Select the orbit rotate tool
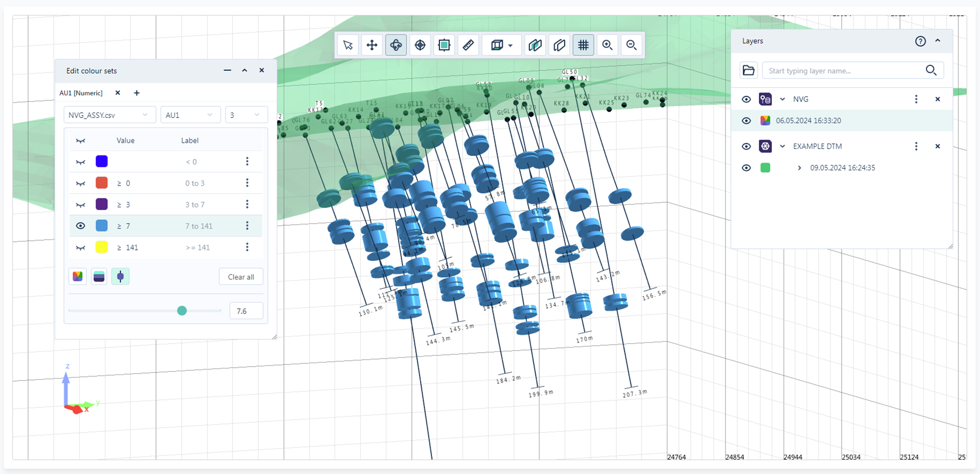This screenshot has width=980, height=474. point(395,45)
